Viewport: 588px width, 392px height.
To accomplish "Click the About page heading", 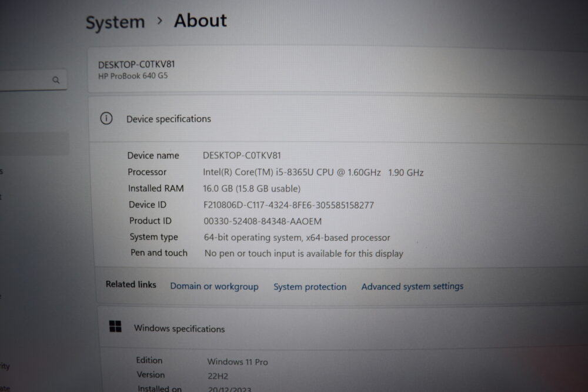I will click(201, 21).
